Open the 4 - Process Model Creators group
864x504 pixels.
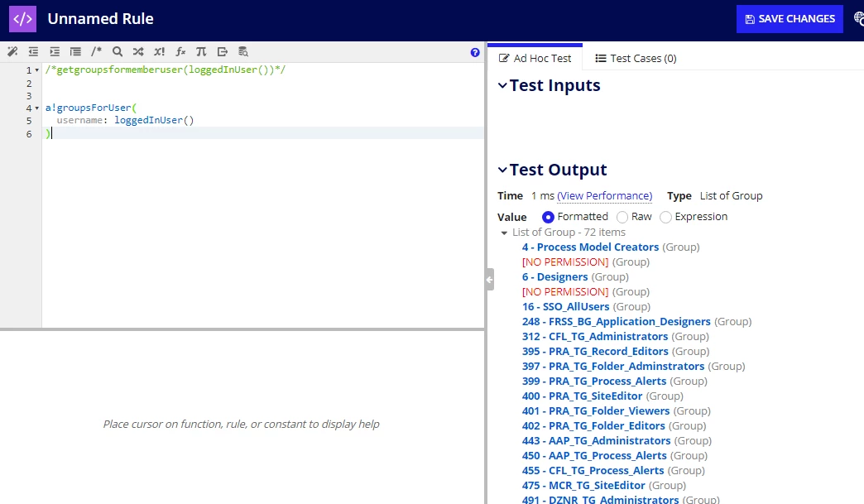590,247
